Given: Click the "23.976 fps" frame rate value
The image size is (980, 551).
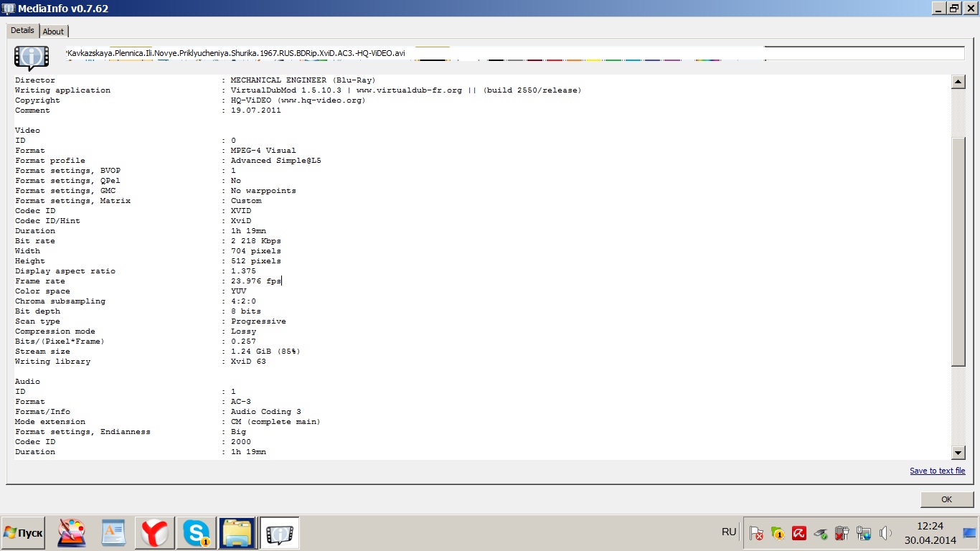Looking at the screenshot, I should point(255,281).
